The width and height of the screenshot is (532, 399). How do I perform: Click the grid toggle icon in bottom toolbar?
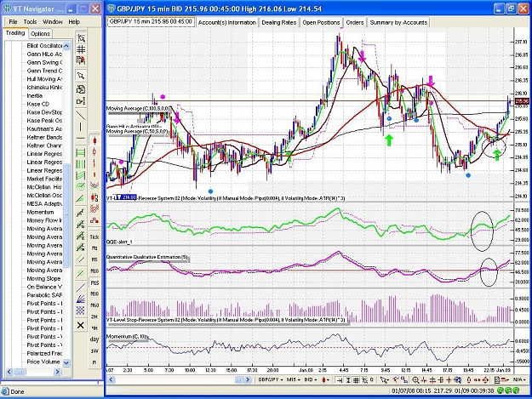point(357,380)
